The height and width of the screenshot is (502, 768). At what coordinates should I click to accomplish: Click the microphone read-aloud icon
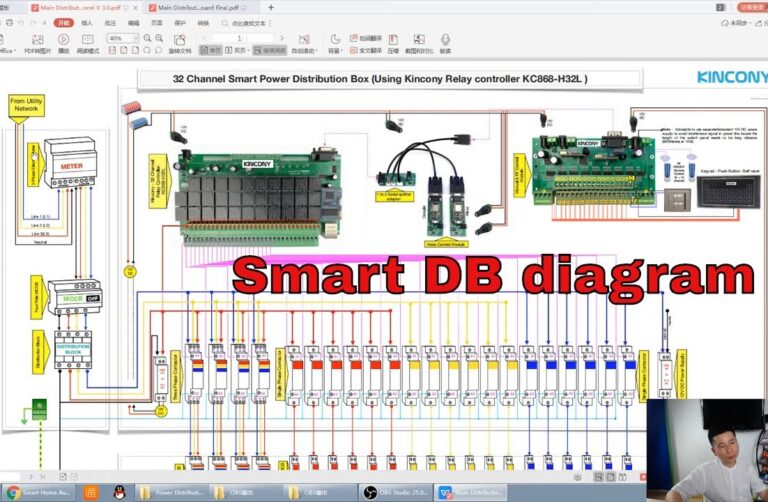(x=445, y=43)
